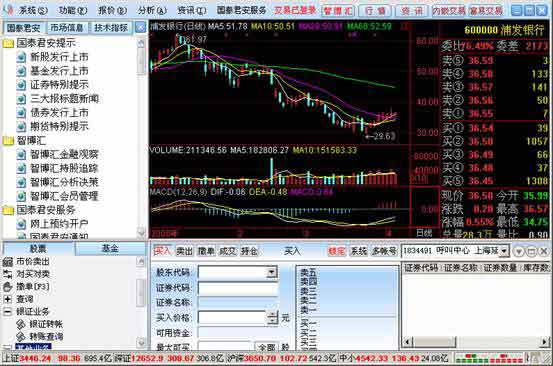Click the 买入价格 stepper arrows
Viewport: 553px width, 366px height.
click(x=272, y=317)
